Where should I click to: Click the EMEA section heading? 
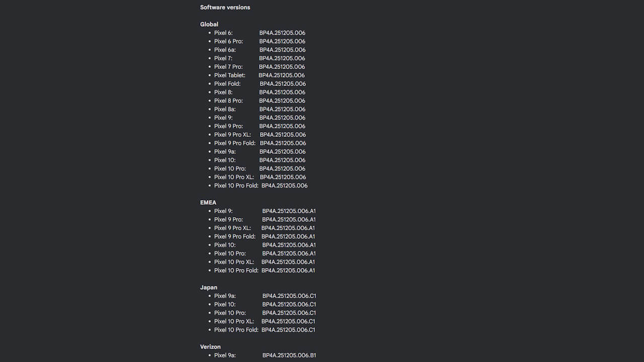[208, 203]
